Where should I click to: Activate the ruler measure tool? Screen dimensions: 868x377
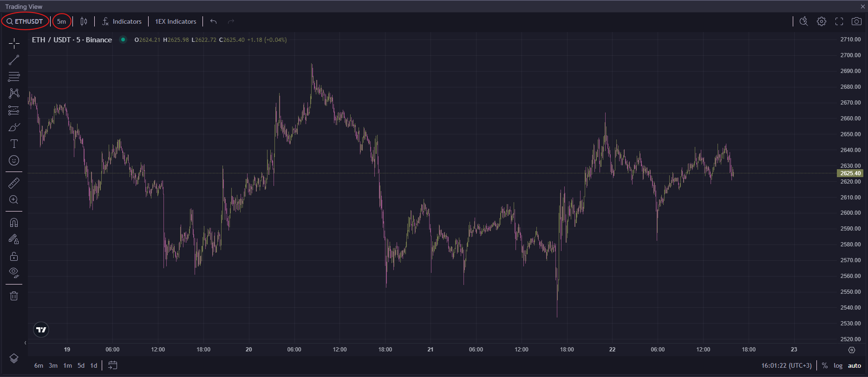tap(14, 183)
